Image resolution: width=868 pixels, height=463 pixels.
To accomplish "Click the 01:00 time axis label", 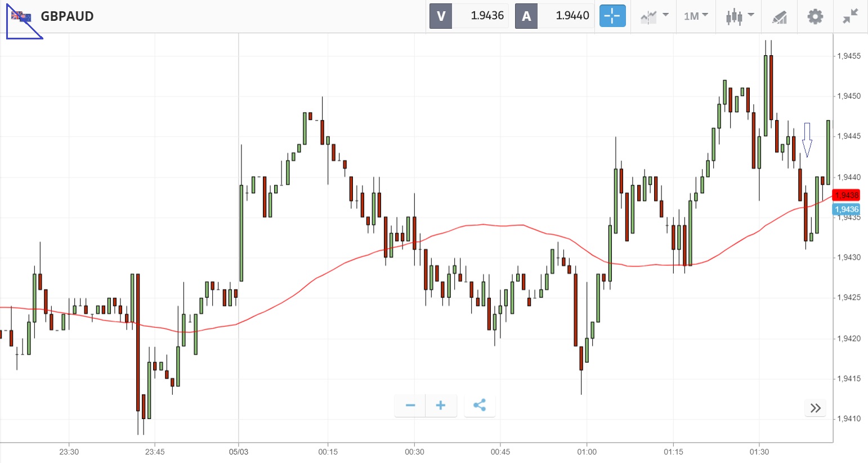I will click(x=587, y=452).
